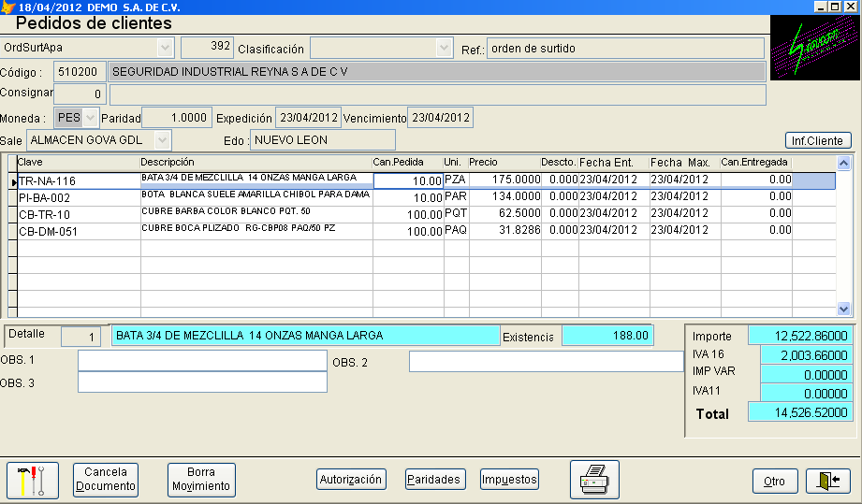Click the Clave column header
The height and width of the screenshot is (504, 862).
[x=78, y=162]
